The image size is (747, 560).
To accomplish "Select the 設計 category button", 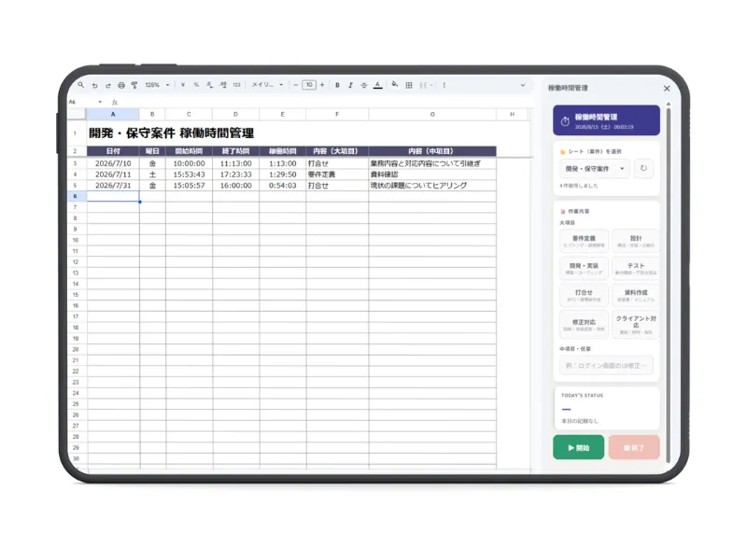I will tap(636, 241).
